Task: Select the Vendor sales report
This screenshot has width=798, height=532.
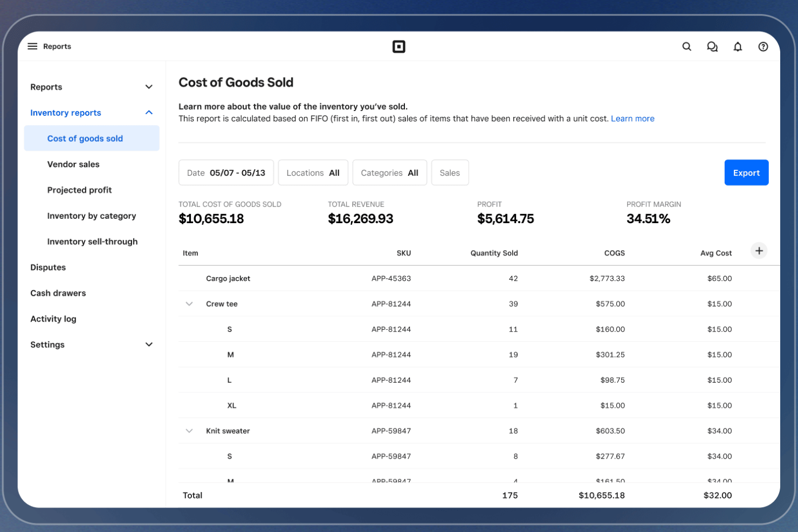Action: (73, 164)
